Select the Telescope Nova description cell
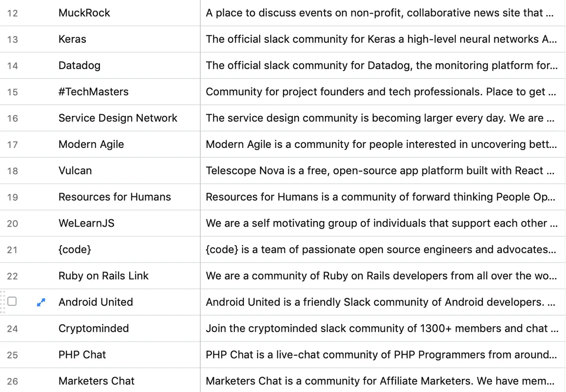The height and width of the screenshot is (392, 566). (x=383, y=171)
